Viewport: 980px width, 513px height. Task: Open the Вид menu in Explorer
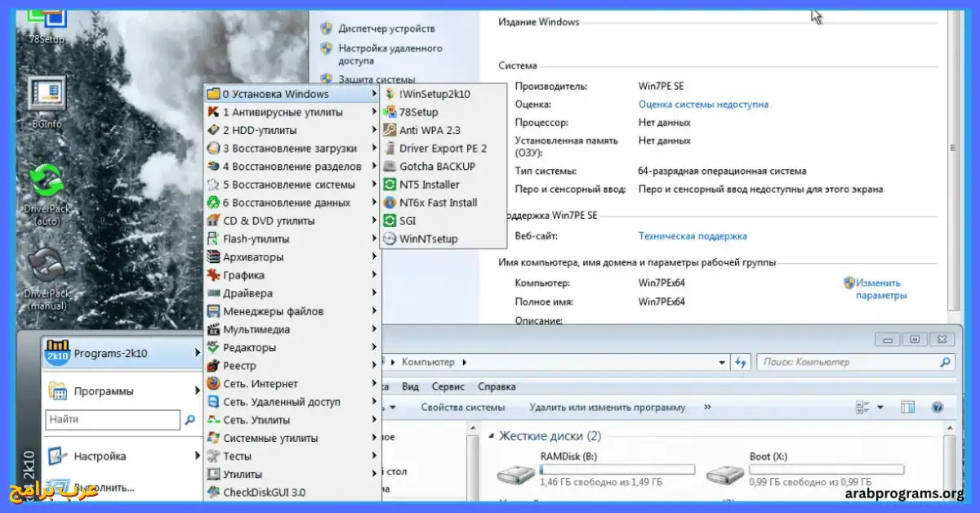tap(410, 386)
